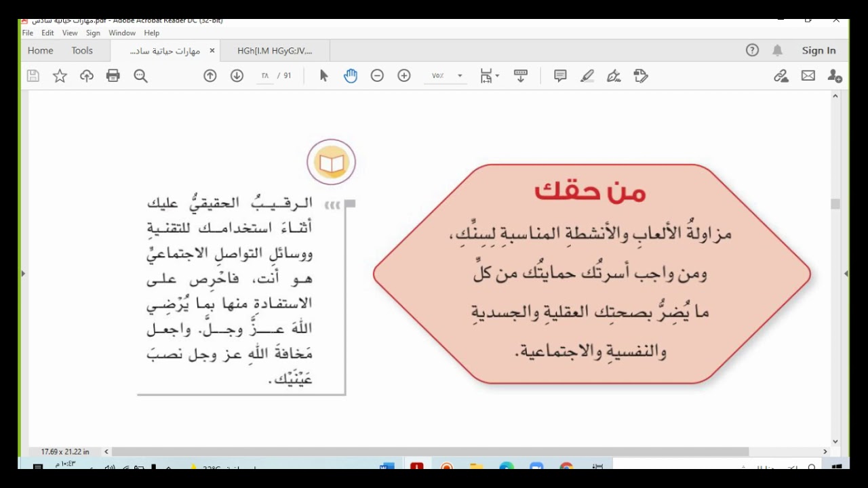Open the View menu

(x=70, y=33)
